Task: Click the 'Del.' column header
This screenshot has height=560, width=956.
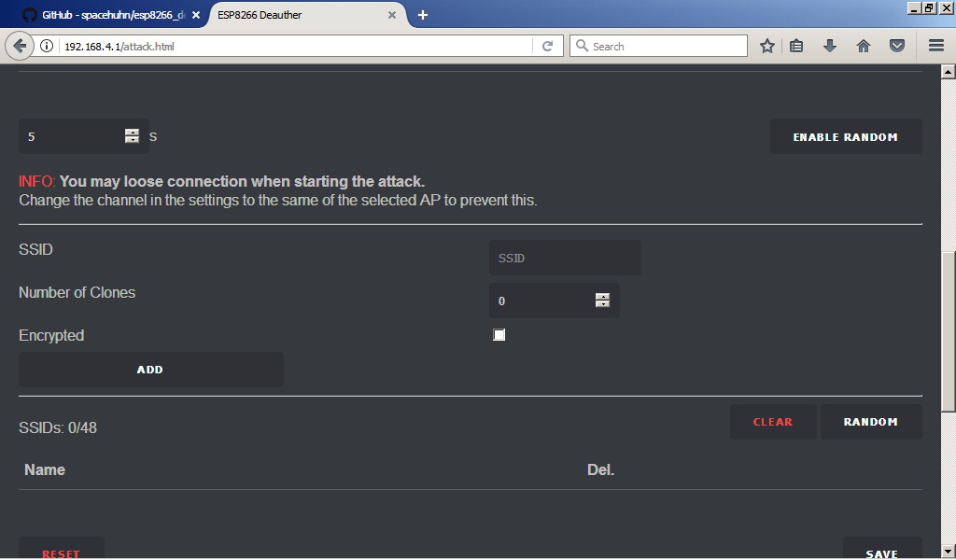Action: point(600,469)
